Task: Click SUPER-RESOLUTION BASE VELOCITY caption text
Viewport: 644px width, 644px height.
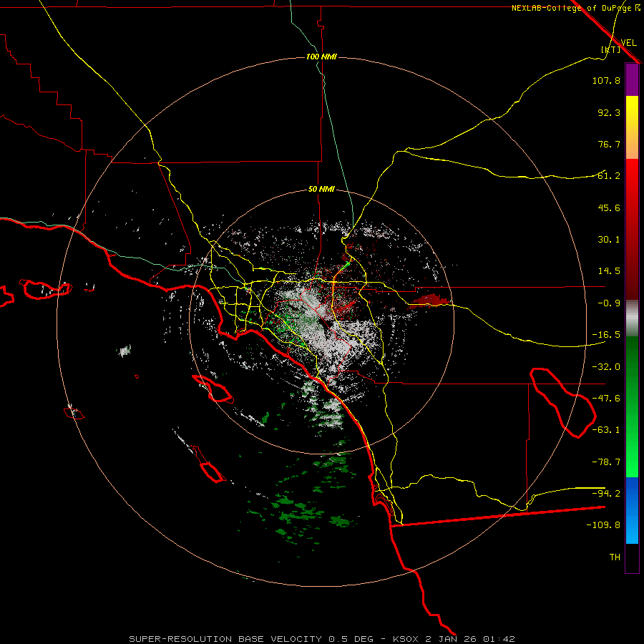Action: (225, 639)
